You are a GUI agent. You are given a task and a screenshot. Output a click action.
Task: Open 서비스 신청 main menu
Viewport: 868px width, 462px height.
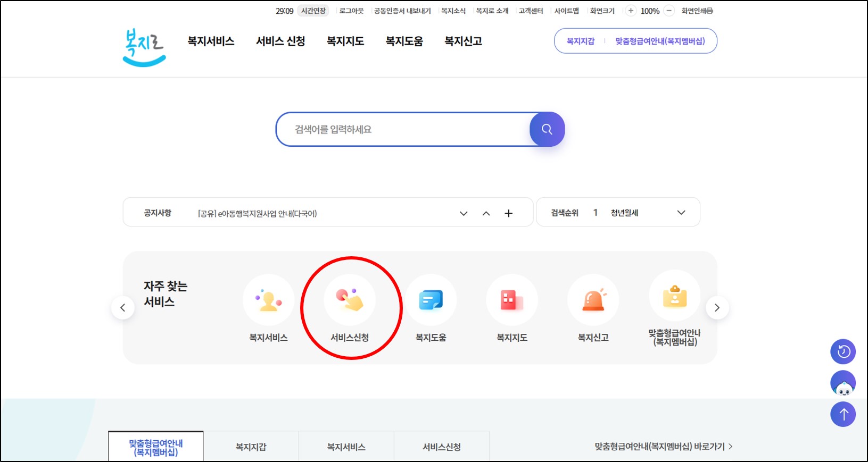(280, 41)
